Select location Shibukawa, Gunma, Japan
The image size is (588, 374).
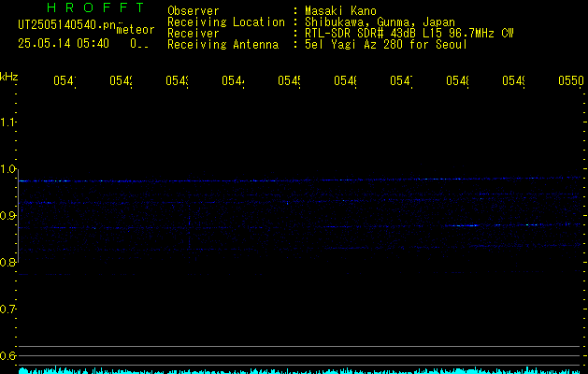click(x=380, y=22)
